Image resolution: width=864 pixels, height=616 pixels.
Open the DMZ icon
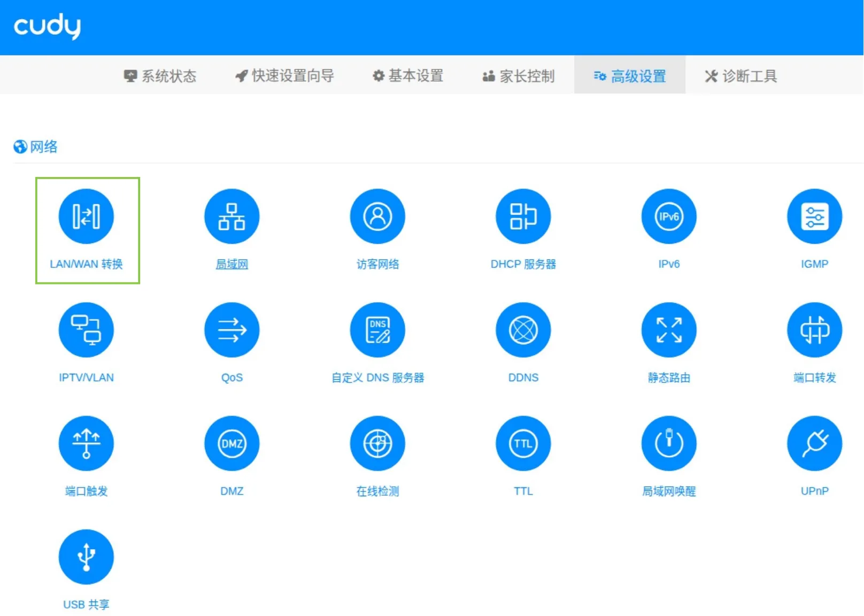[232, 443]
